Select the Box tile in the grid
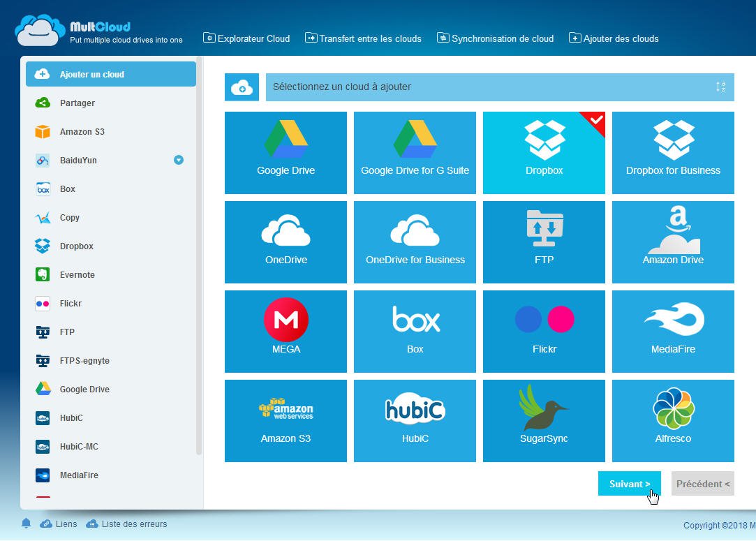 pyautogui.click(x=415, y=332)
